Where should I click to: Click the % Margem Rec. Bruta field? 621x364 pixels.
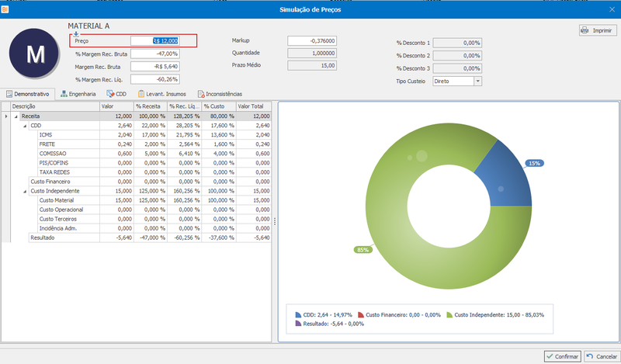(154, 54)
